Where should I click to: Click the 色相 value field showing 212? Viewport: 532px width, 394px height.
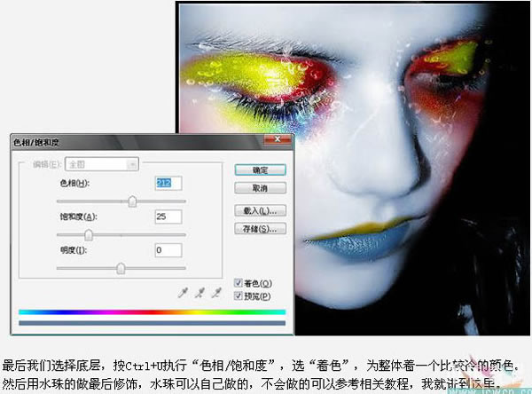168,183
